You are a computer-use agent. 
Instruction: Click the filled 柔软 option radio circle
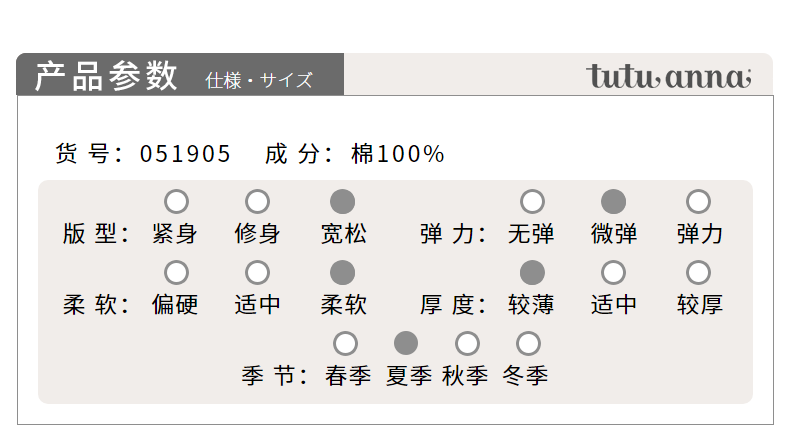pyautogui.click(x=343, y=272)
